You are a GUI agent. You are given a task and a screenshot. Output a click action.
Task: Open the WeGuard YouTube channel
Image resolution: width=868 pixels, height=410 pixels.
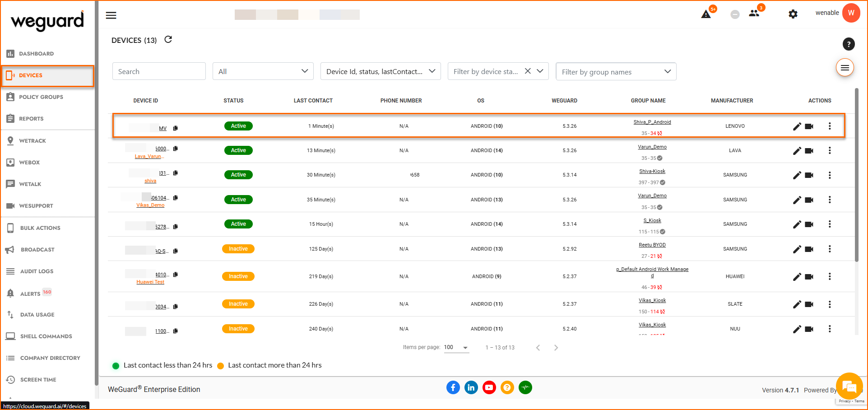489,387
